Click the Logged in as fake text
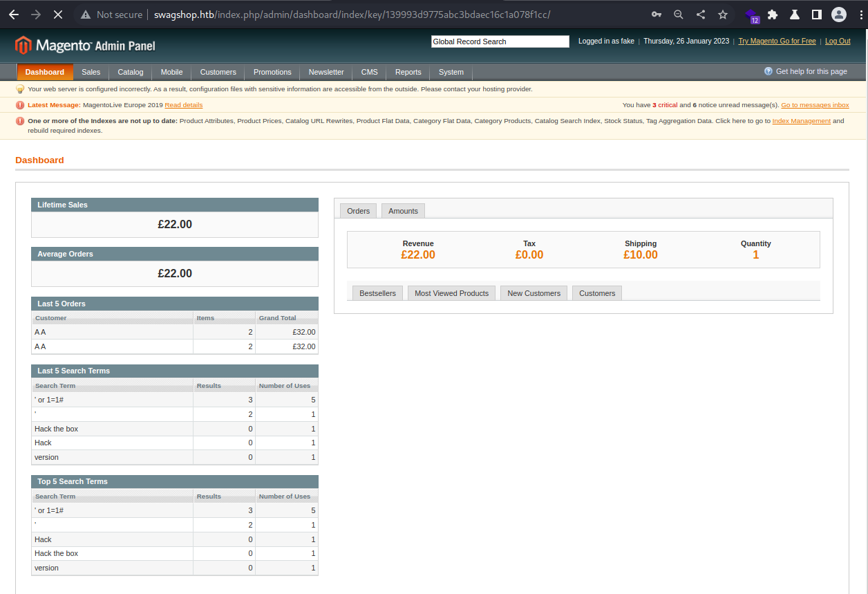868x594 pixels. pyautogui.click(x=606, y=41)
